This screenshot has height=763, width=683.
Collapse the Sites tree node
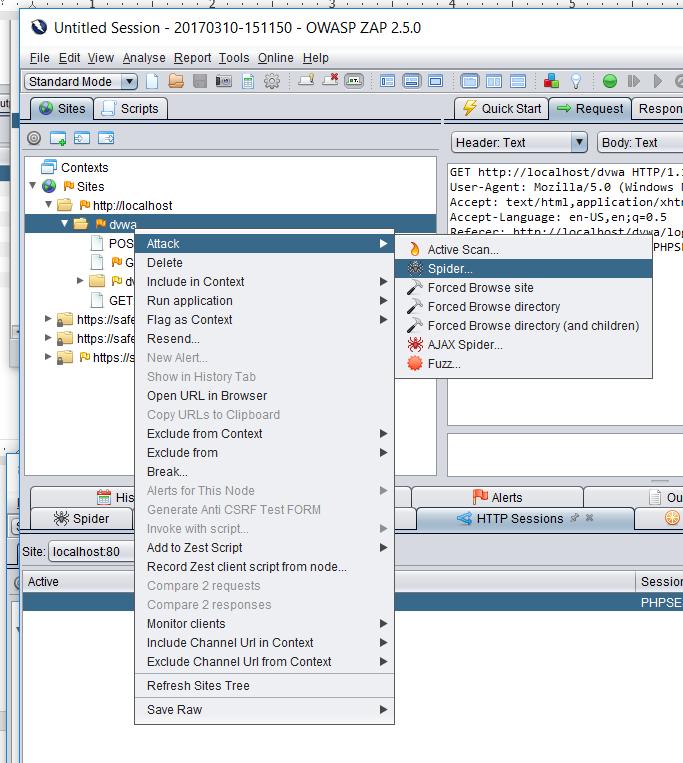pos(33,185)
